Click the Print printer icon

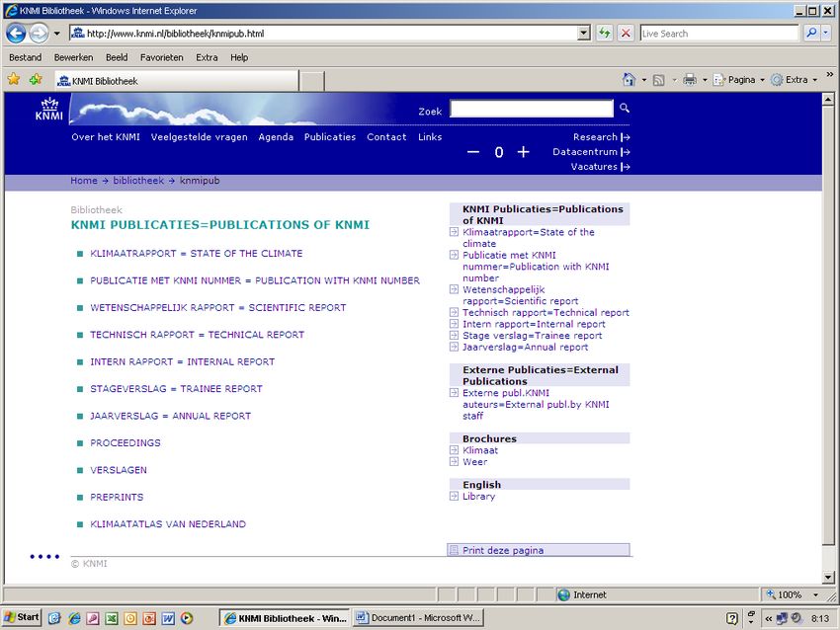690,80
